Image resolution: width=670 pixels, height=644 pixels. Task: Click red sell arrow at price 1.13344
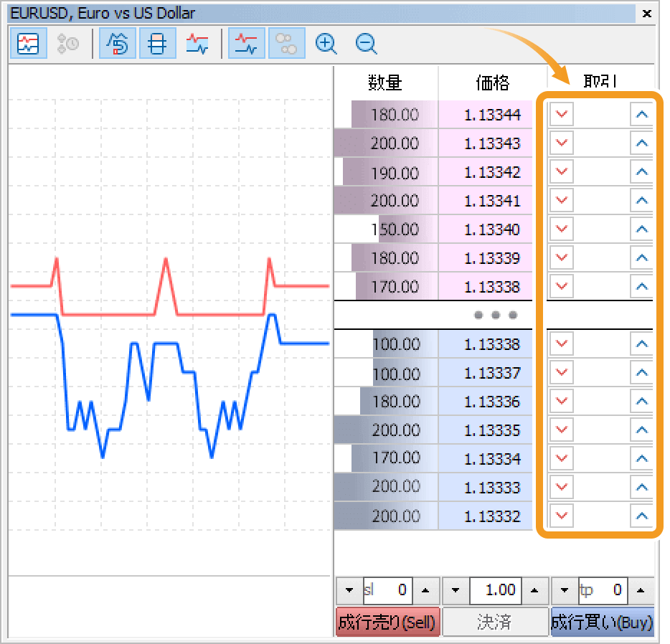coord(561,114)
